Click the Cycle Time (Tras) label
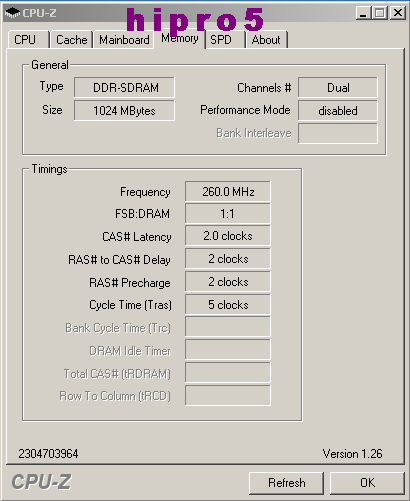This screenshot has height=501, width=410. [x=130, y=305]
